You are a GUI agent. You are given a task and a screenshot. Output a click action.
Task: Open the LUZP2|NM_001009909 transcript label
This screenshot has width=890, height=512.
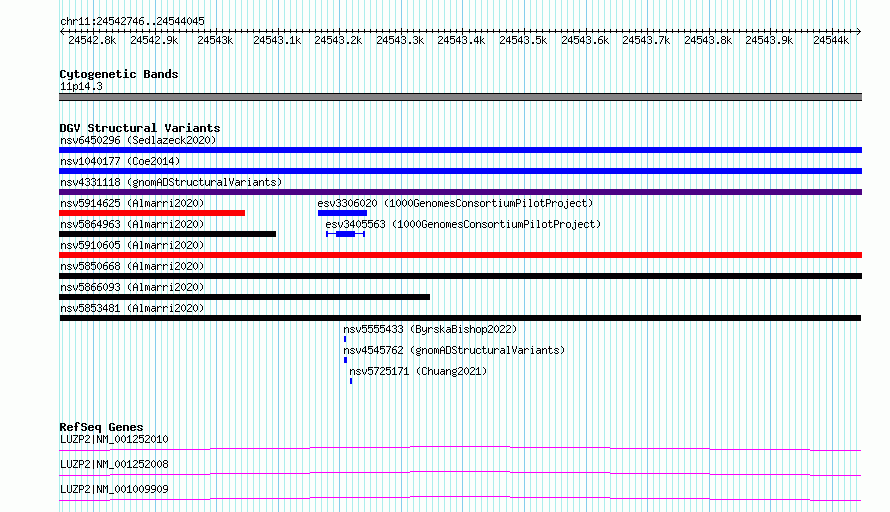pos(114,489)
